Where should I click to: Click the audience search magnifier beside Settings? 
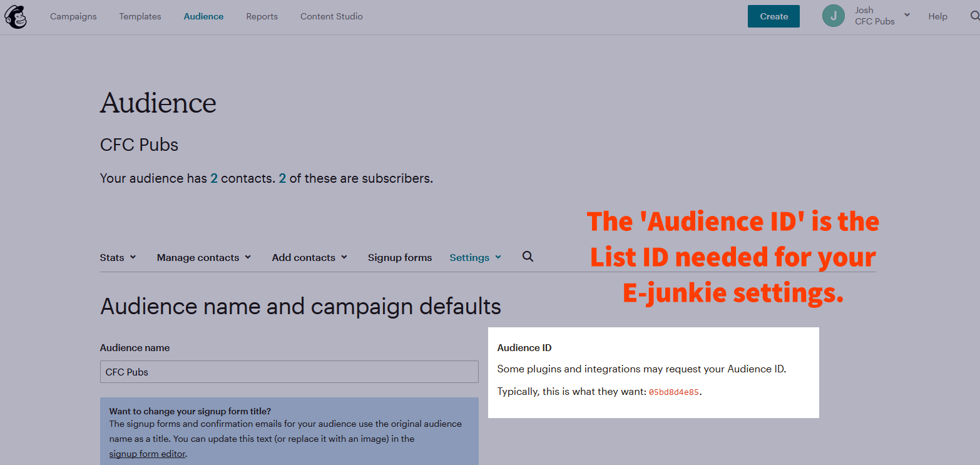(x=528, y=257)
